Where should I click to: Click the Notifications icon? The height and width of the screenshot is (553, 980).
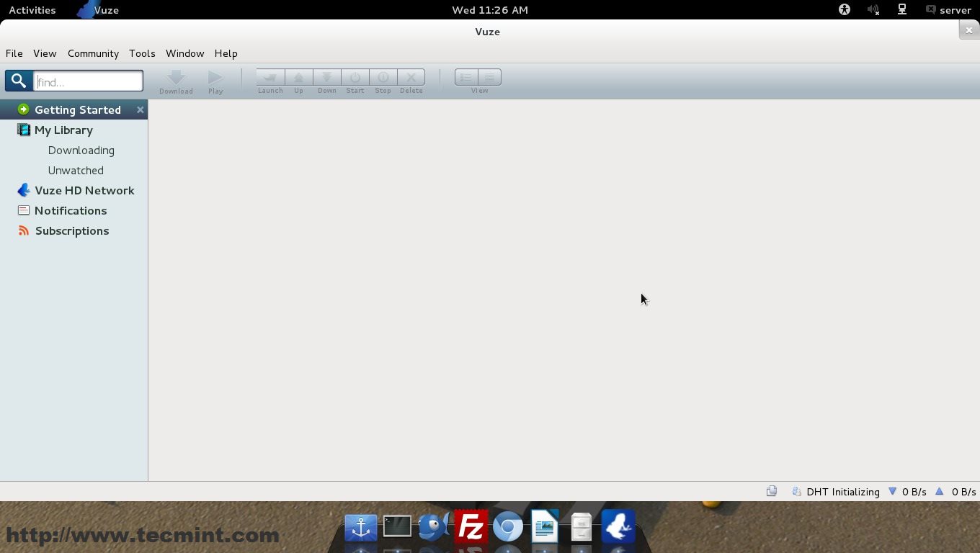point(24,210)
